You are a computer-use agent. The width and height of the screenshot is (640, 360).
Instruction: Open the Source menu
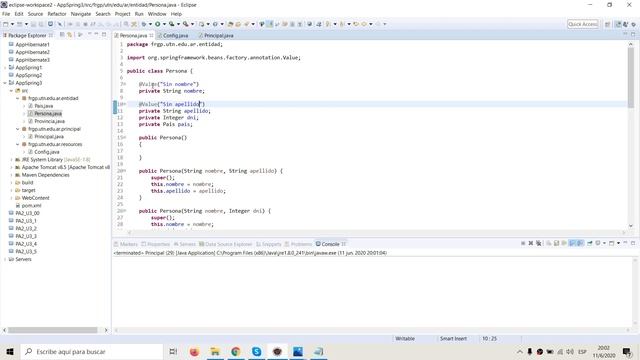tap(35, 14)
